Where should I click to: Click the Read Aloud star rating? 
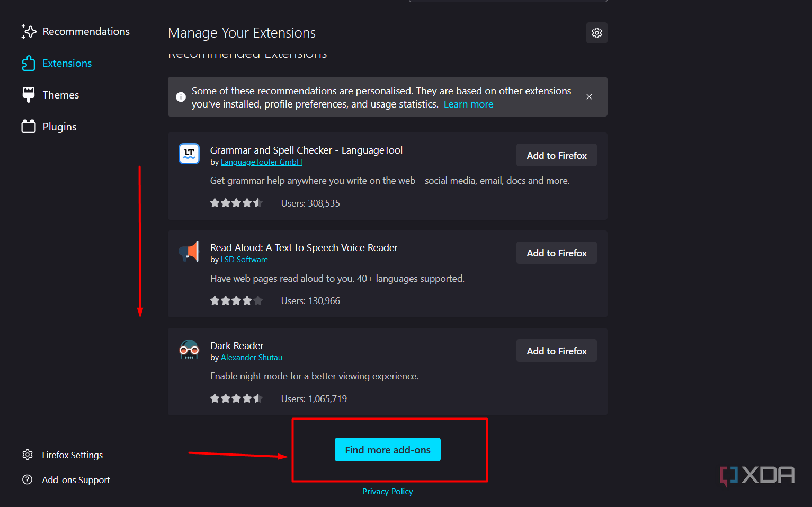click(236, 300)
